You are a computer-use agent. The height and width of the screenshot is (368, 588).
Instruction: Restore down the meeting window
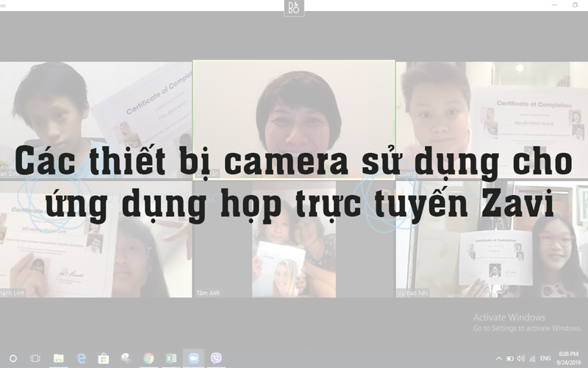point(575,5)
